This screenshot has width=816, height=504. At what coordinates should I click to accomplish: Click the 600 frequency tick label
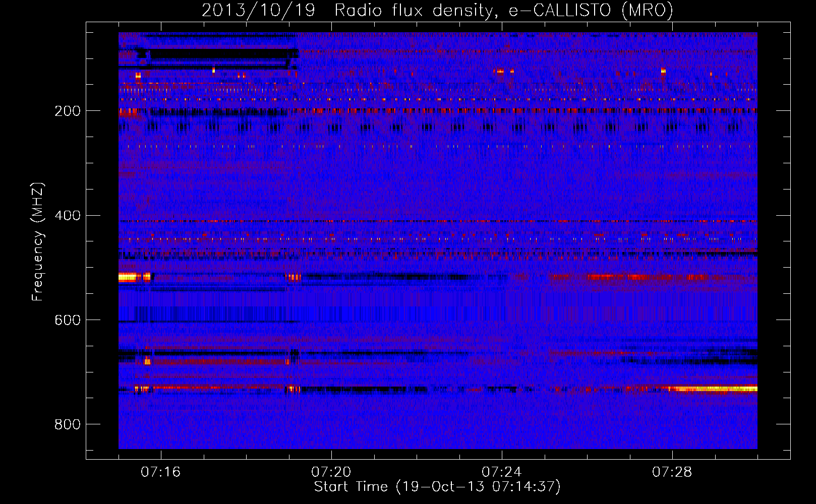click(68, 321)
